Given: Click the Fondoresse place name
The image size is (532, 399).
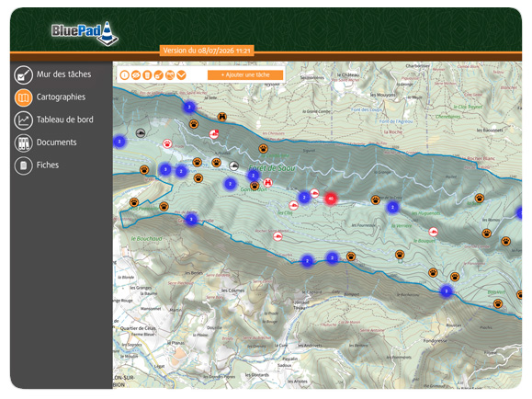Looking at the screenshot, I should point(436,340).
